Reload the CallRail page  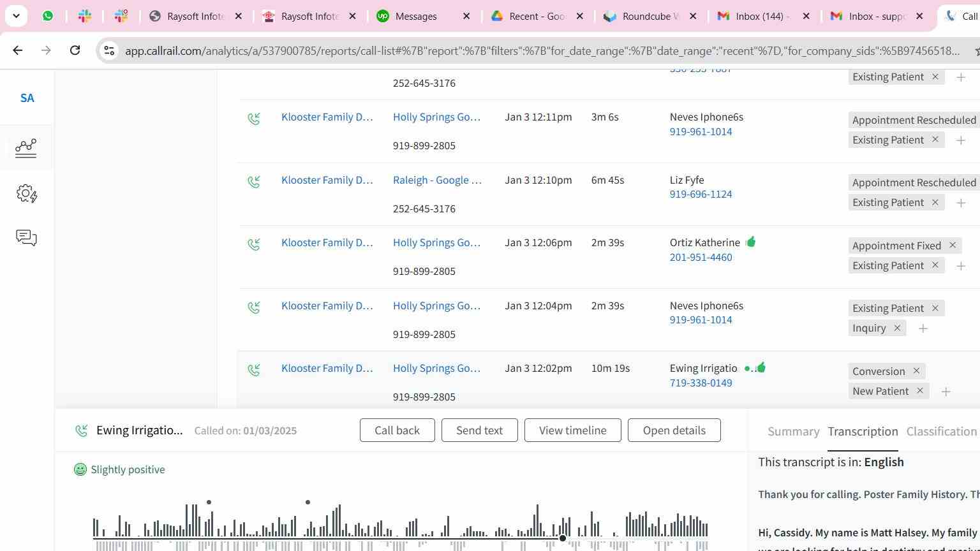tap(75, 50)
